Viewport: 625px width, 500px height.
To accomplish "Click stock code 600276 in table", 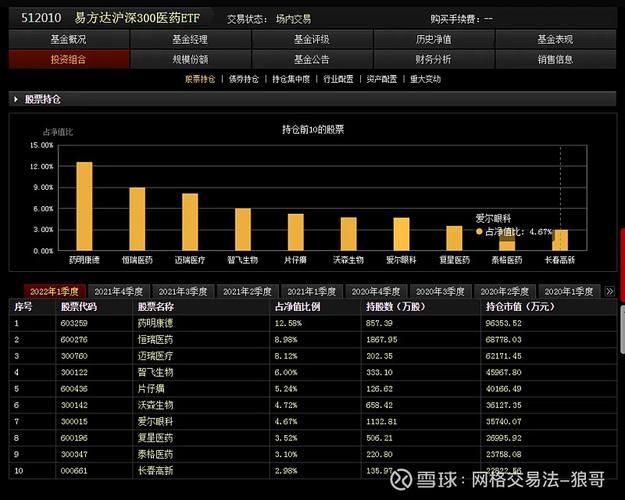I will coord(74,339).
